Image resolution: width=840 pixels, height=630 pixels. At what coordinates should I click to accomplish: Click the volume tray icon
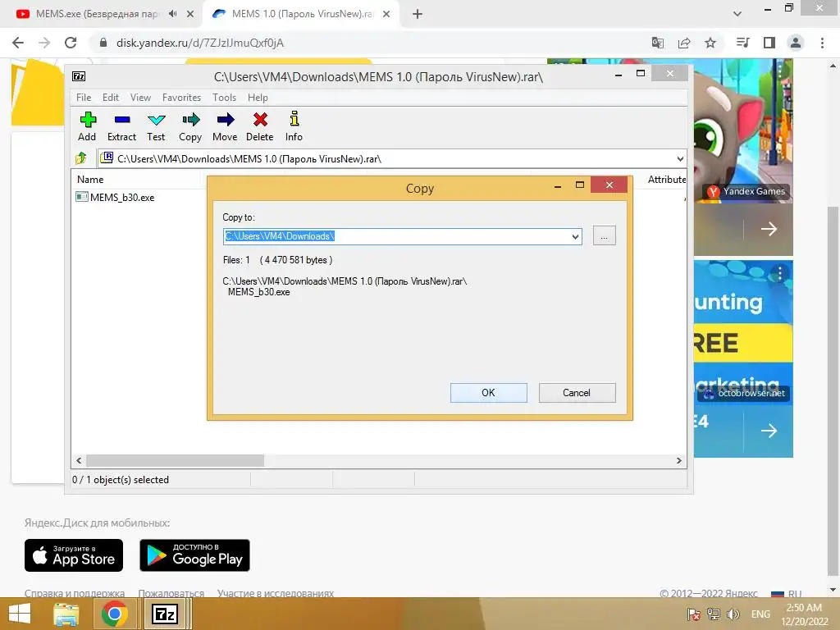[x=733, y=614]
